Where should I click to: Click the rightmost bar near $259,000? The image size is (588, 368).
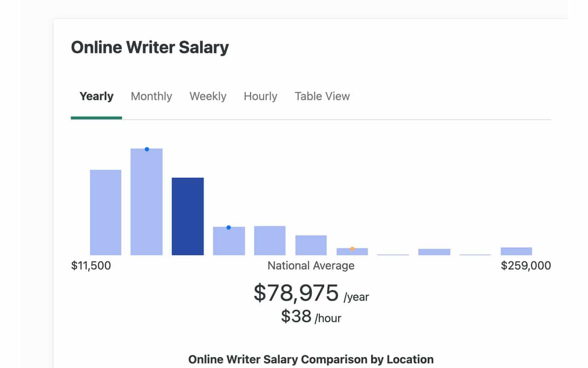tap(515, 251)
